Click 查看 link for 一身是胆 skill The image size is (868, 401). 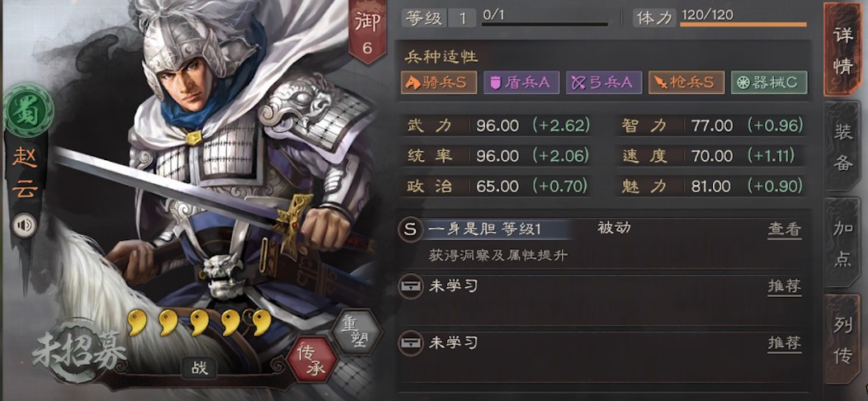784,229
